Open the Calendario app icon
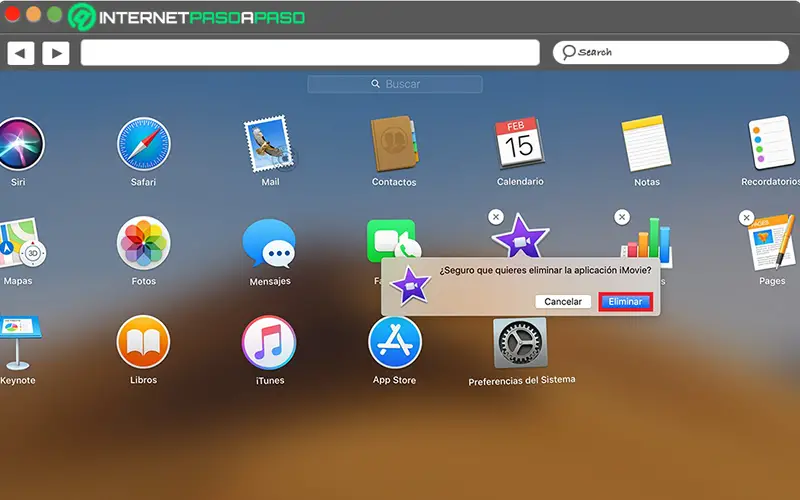Screen dimensions: 800x500 point(519,143)
